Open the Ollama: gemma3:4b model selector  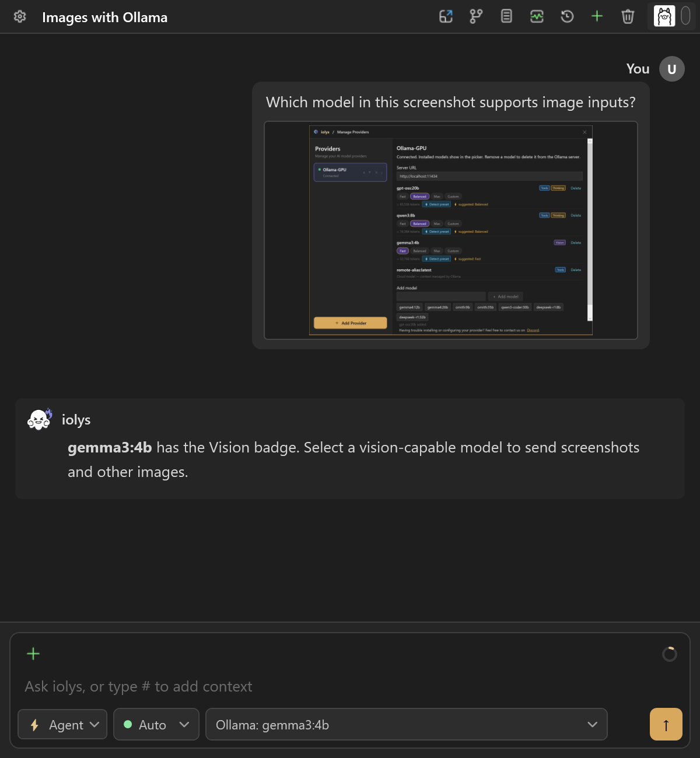(407, 725)
